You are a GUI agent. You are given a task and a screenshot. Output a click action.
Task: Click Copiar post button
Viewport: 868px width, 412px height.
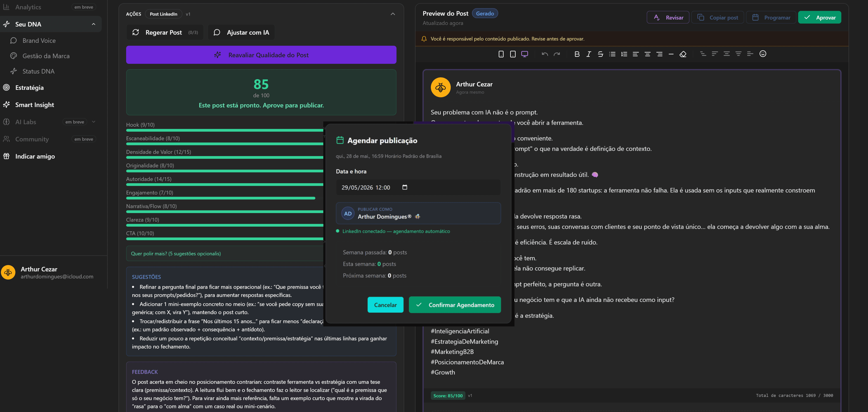717,17
